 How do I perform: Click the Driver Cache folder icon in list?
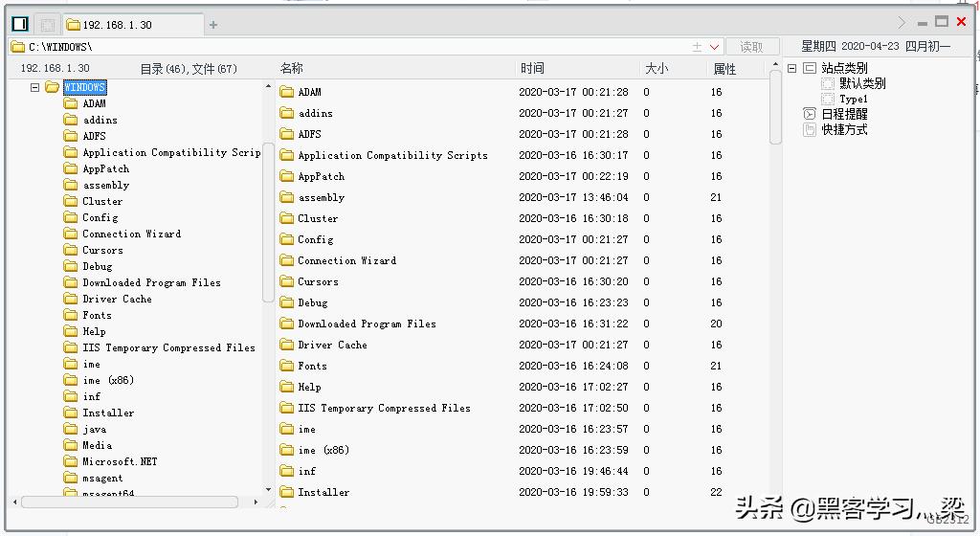tap(287, 345)
